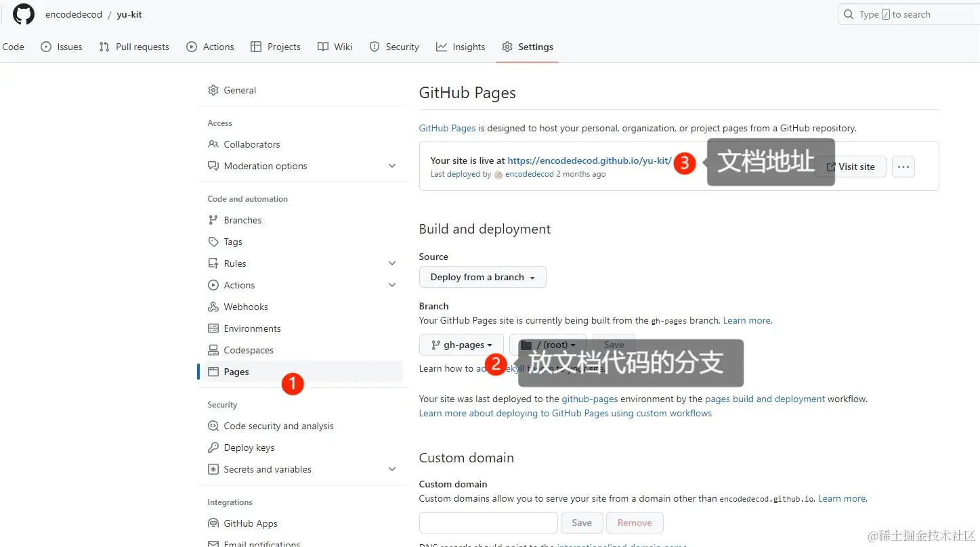The image size is (980, 547).
Task: Click the GitHub Apps icon
Action: 213,523
